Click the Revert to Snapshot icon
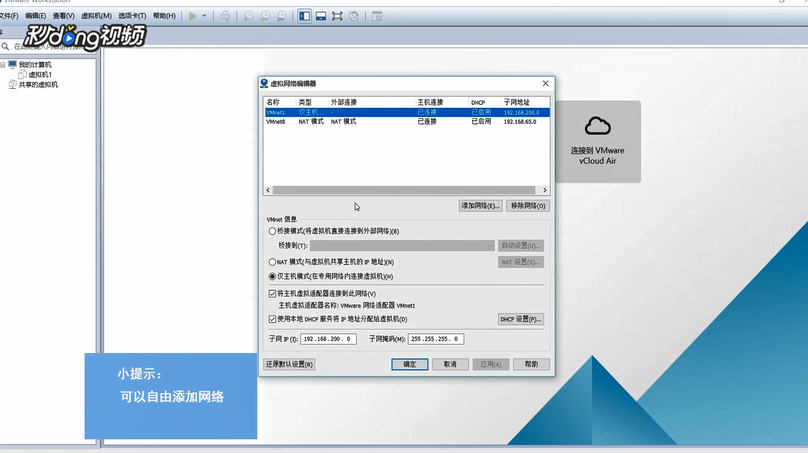 (265, 16)
